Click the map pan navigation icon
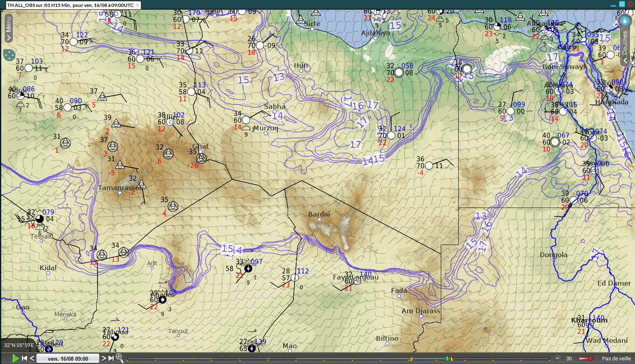635x364 pixels. (9, 55)
